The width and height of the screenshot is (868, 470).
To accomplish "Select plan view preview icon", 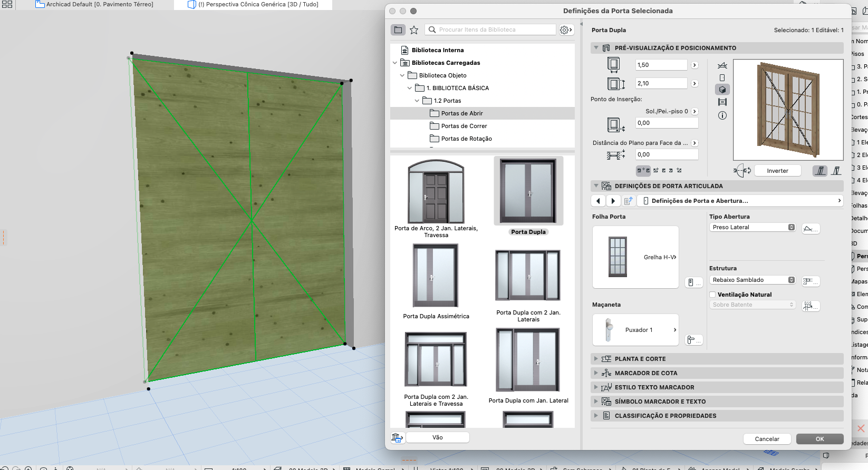I will pos(722,65).
